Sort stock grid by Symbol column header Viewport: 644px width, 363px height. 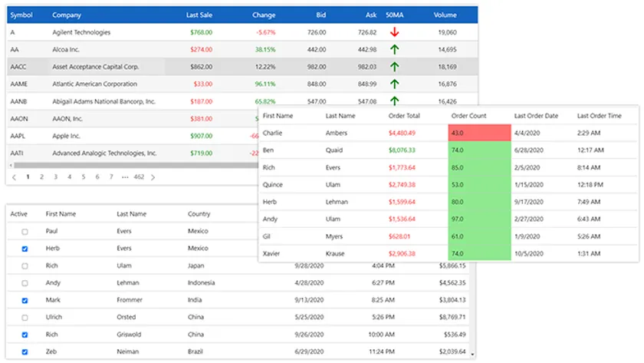(x=21, y=15)
